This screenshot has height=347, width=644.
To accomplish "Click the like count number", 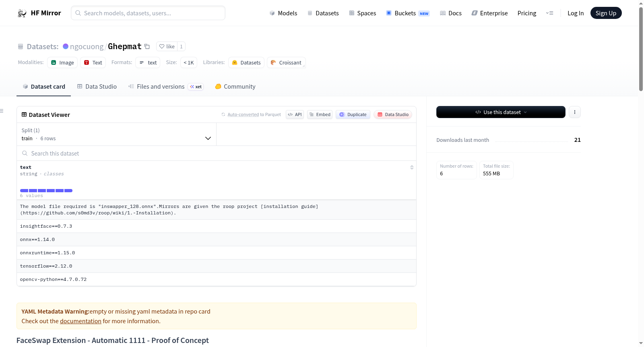I will point(181,46).
